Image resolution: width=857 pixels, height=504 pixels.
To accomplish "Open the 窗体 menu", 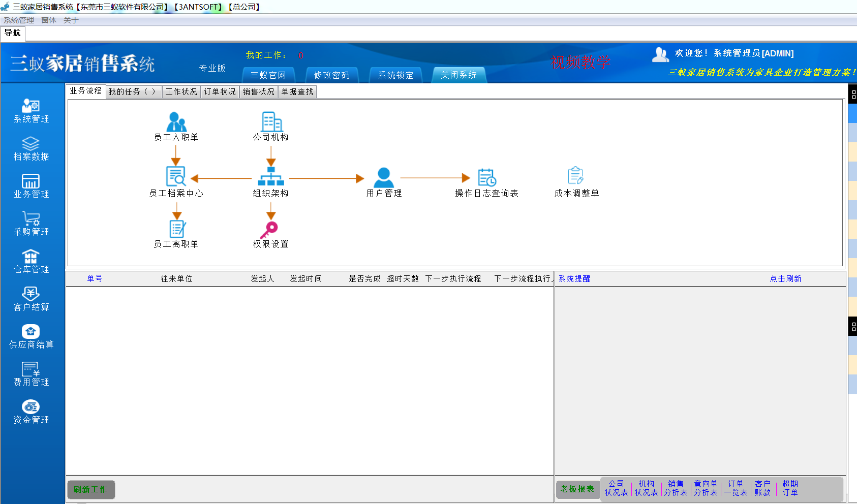I will coord(49,20).
